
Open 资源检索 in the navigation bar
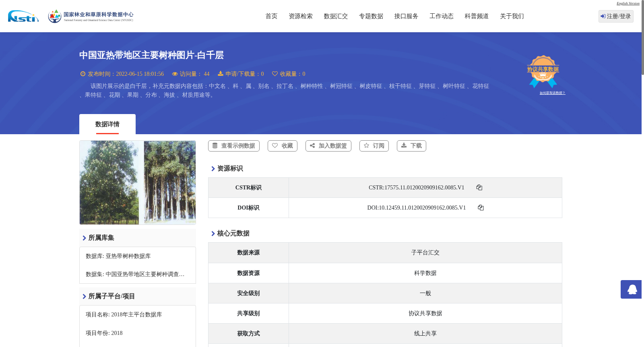(301, 16)
